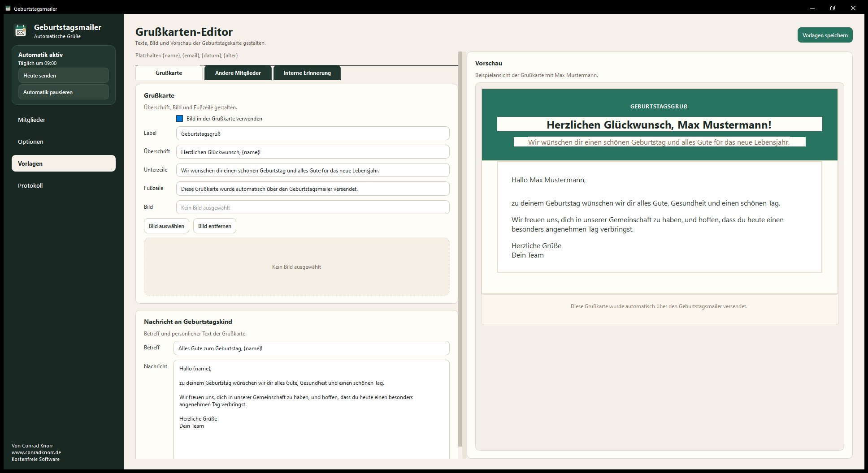The image size is (868, 473).
Task: Click 'Täglich um 09:00' schedule text
Action: [37, 63]
